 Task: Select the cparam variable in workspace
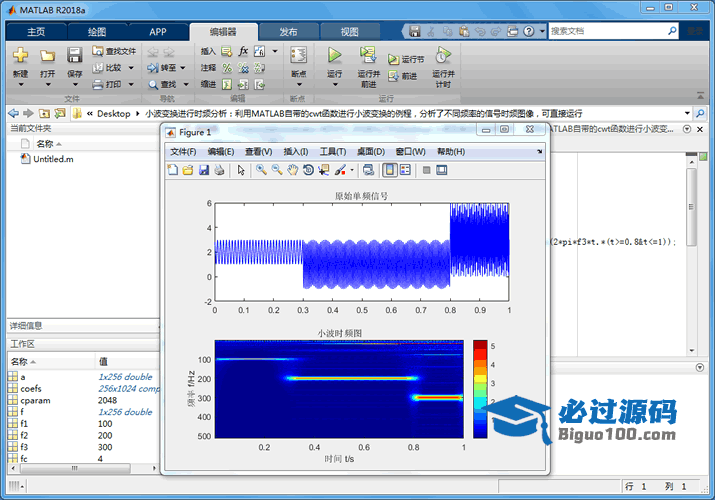(x=35, y=401)
